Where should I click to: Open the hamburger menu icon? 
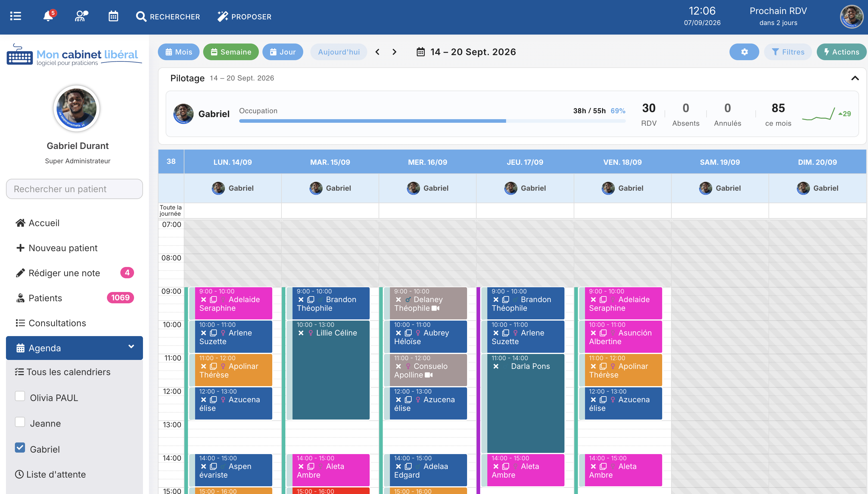[x=15, y=16]
